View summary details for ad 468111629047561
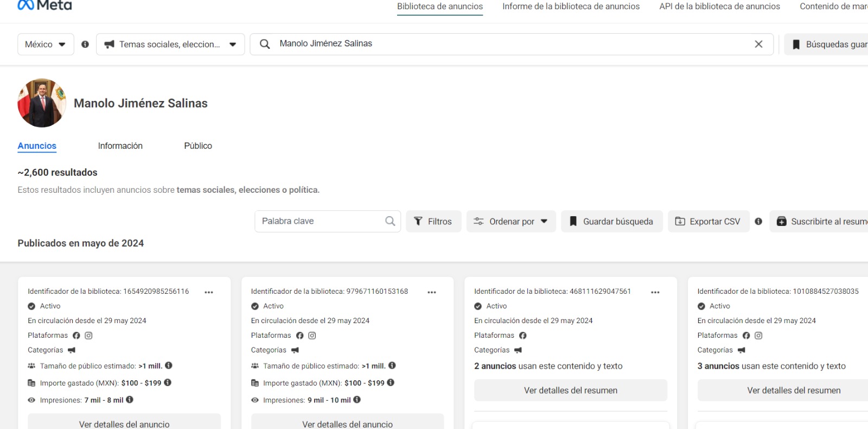Image resolution: width=868 pixels, height=429 pixels. click(571, 390)
